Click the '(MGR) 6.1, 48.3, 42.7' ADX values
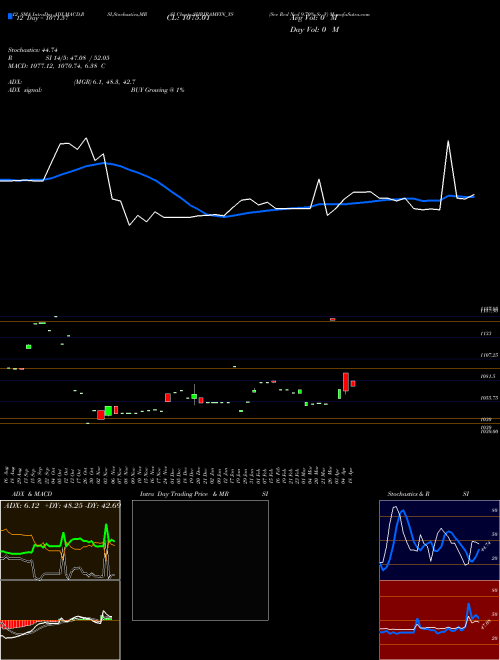The width and height of the screenshot is (500, 660). pos(104,82)
